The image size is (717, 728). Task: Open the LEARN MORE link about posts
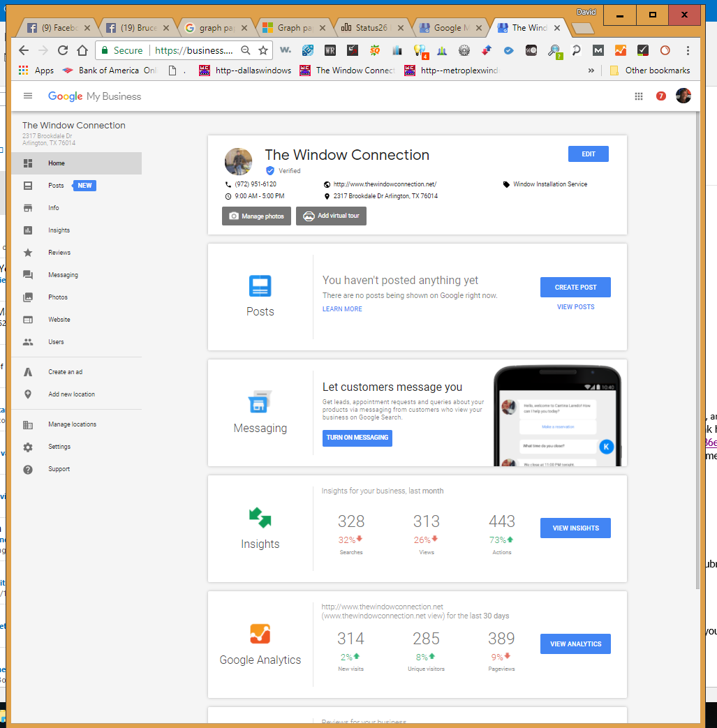[342, 309]
